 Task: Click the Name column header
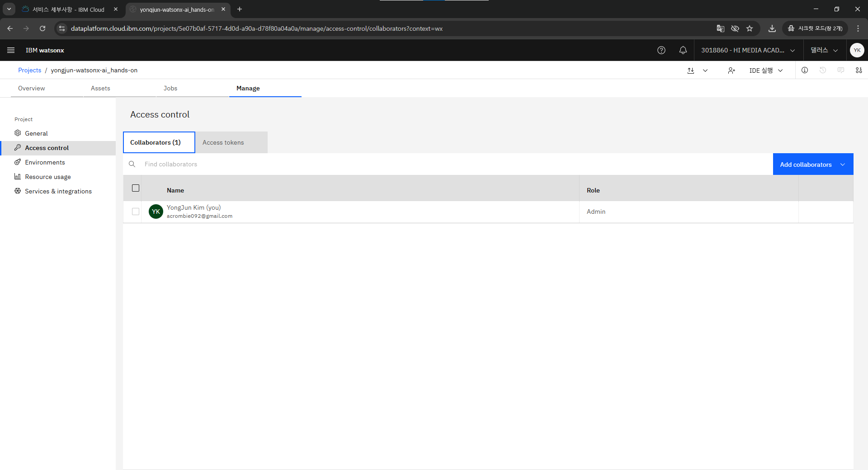pos(175,190)
